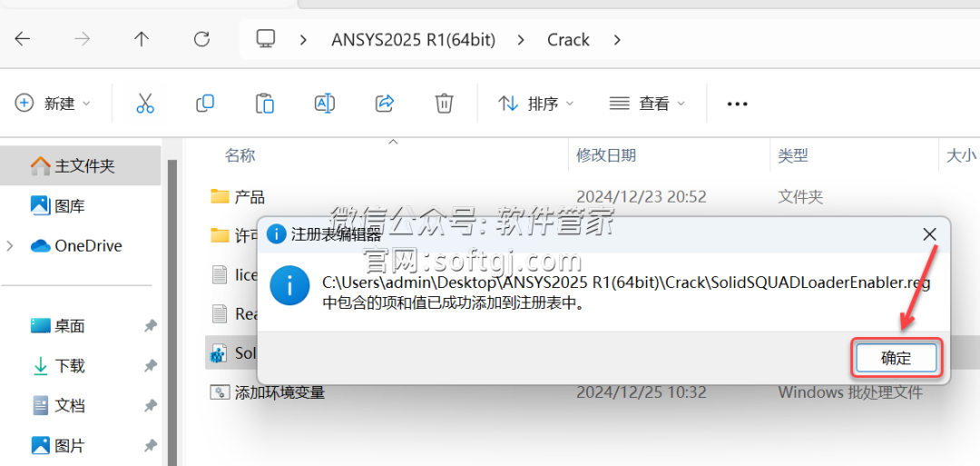Refresh the current folder

tap(201, 39)
